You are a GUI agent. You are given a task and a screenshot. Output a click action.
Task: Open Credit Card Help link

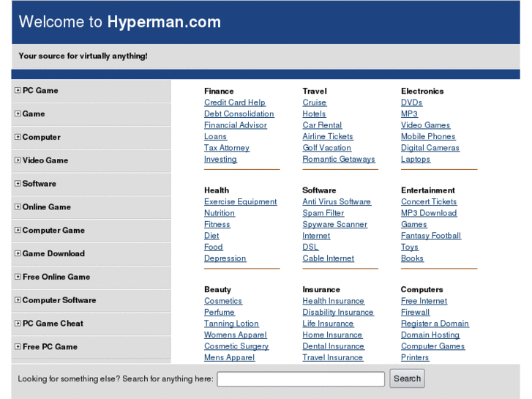pos(235,102)
